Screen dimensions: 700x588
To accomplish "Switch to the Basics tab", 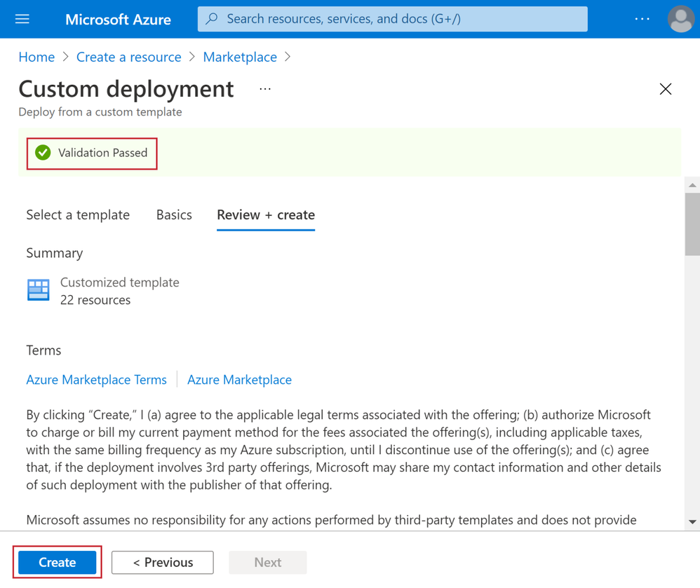I will point(174,215).
